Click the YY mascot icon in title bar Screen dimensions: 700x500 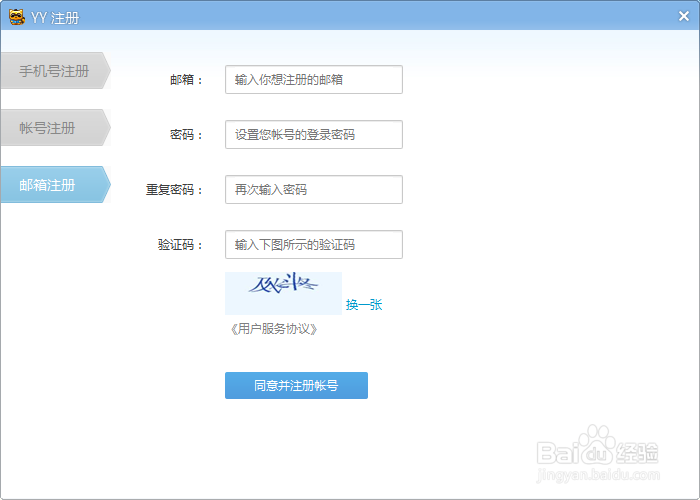[x=17, y=17]
